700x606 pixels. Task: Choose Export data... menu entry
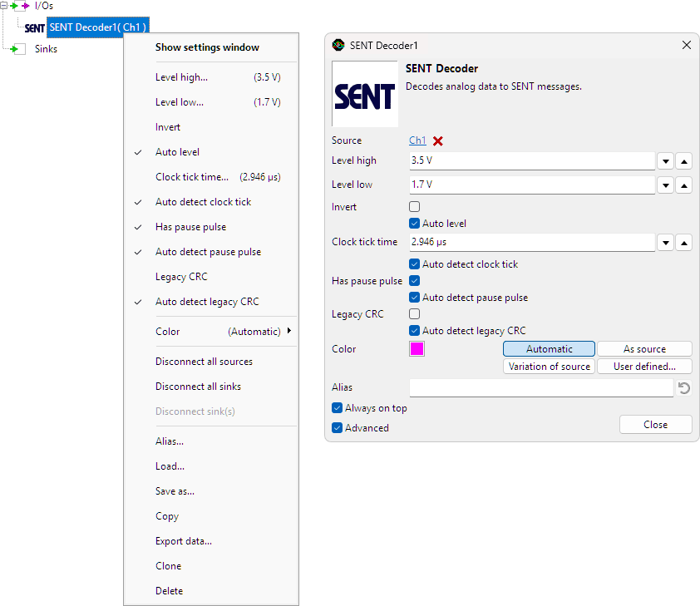pyautogui.click(x=211, y=541)
